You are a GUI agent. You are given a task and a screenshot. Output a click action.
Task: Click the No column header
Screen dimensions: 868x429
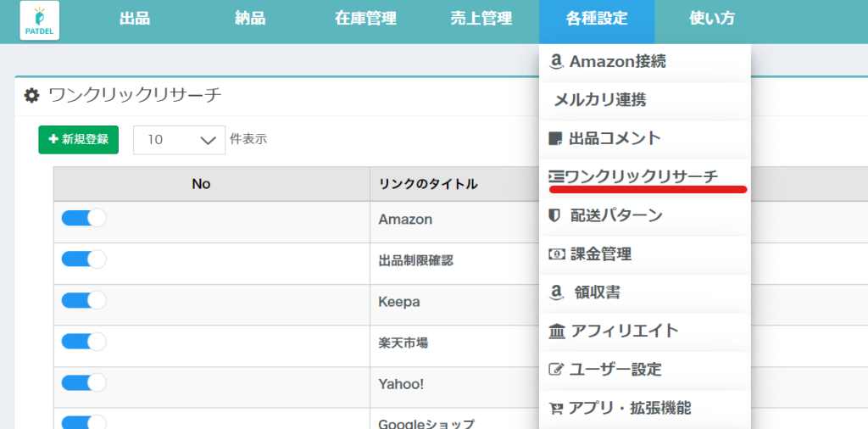pos(201,184)
